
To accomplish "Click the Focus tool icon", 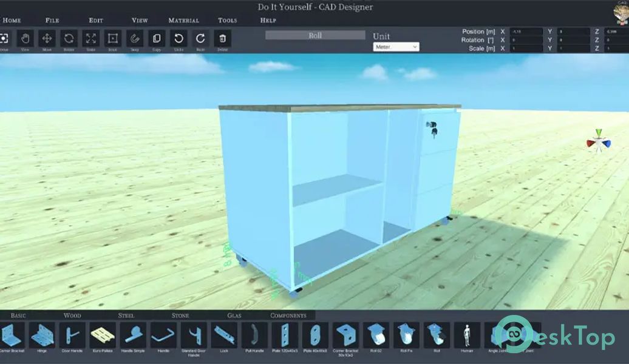I will pos(4,38).
